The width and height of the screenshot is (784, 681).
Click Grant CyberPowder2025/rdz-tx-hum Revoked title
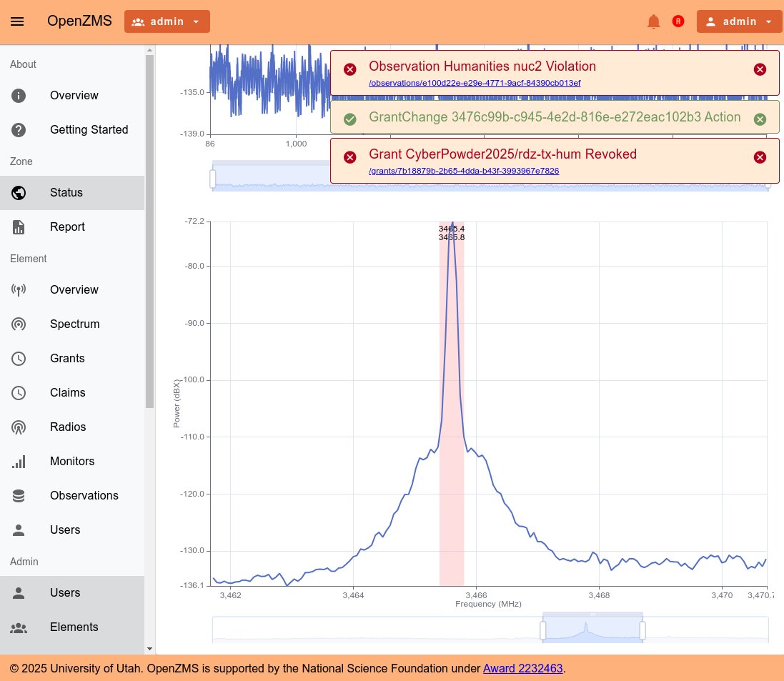[502, 154]
